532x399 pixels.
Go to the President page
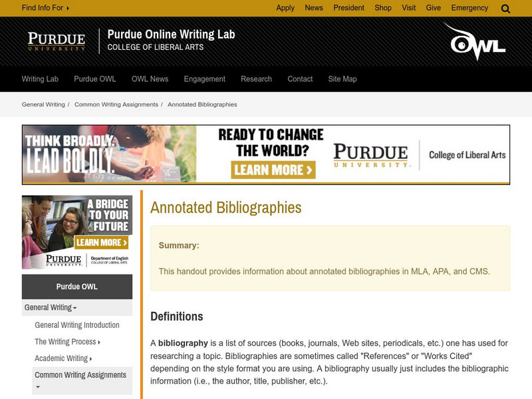click(348, 8)
